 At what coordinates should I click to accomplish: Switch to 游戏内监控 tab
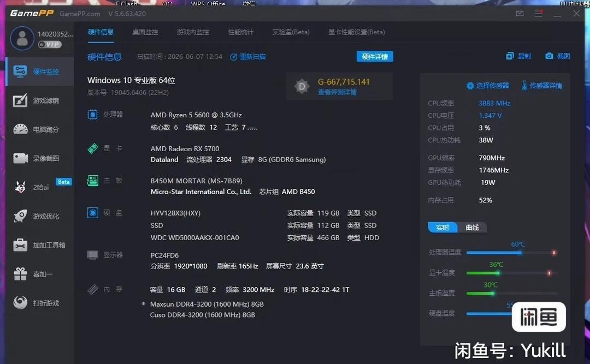click(x=193, y=32)
